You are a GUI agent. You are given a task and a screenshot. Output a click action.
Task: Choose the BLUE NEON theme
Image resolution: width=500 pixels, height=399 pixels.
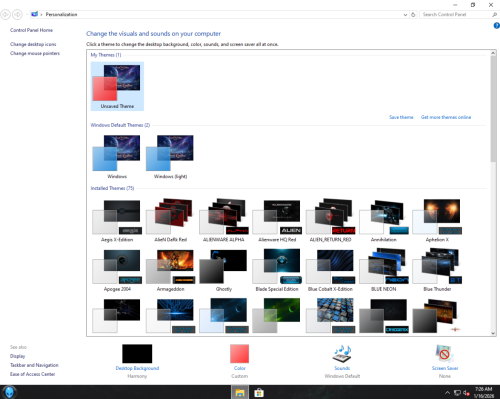click(x=384, y=270)
